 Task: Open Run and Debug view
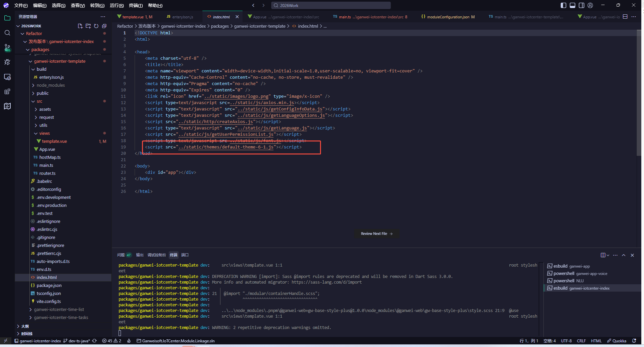[x=7, y=62]
